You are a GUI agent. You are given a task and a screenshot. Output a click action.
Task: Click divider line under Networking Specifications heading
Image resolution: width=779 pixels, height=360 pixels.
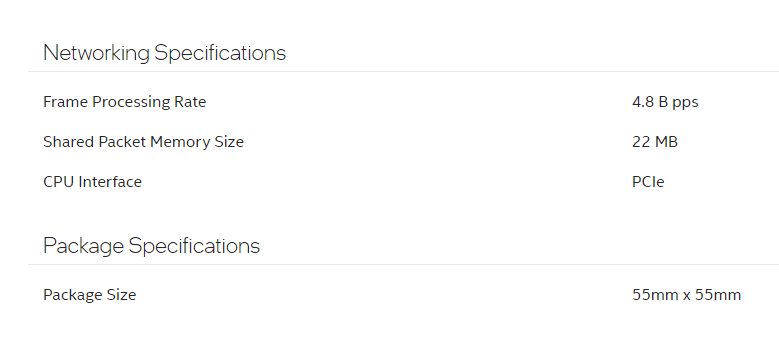(x=403, y=72)
